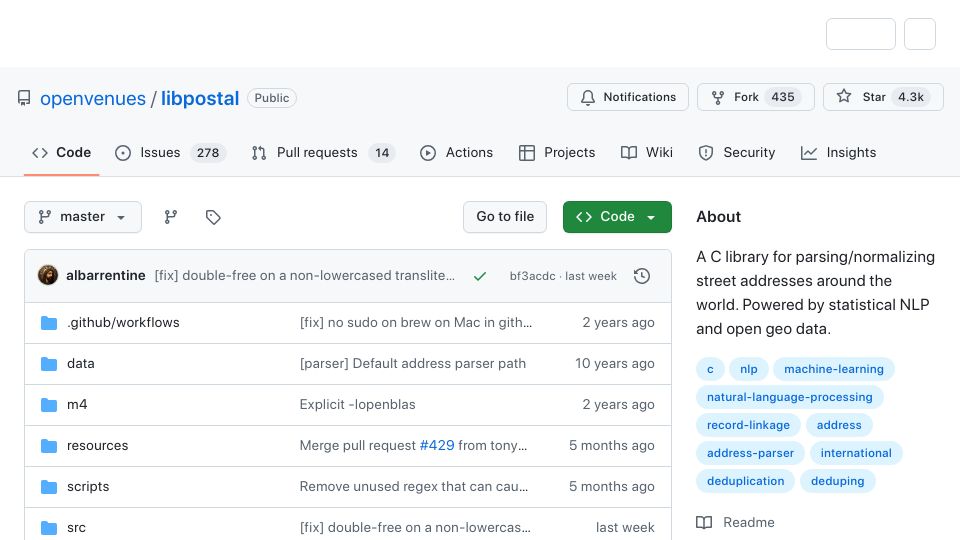Screen dimensions: 960x540
Task: Select the 'c' topic tag
Action: tap(710, 369)
